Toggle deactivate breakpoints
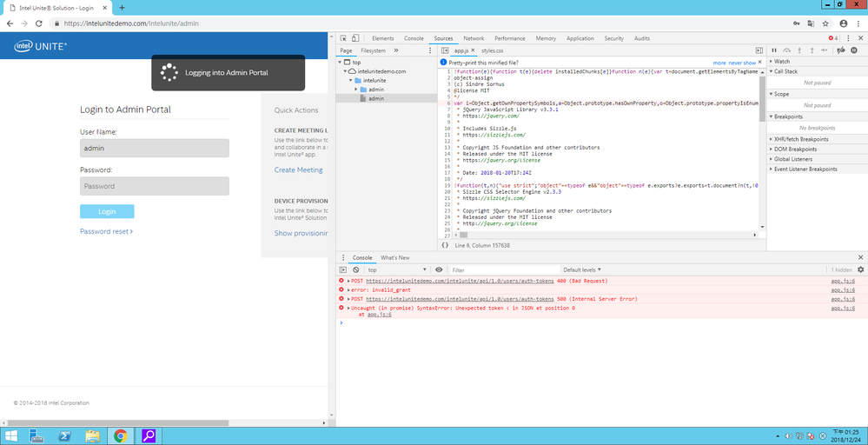The image size is (868, 445). click(841, 50)
